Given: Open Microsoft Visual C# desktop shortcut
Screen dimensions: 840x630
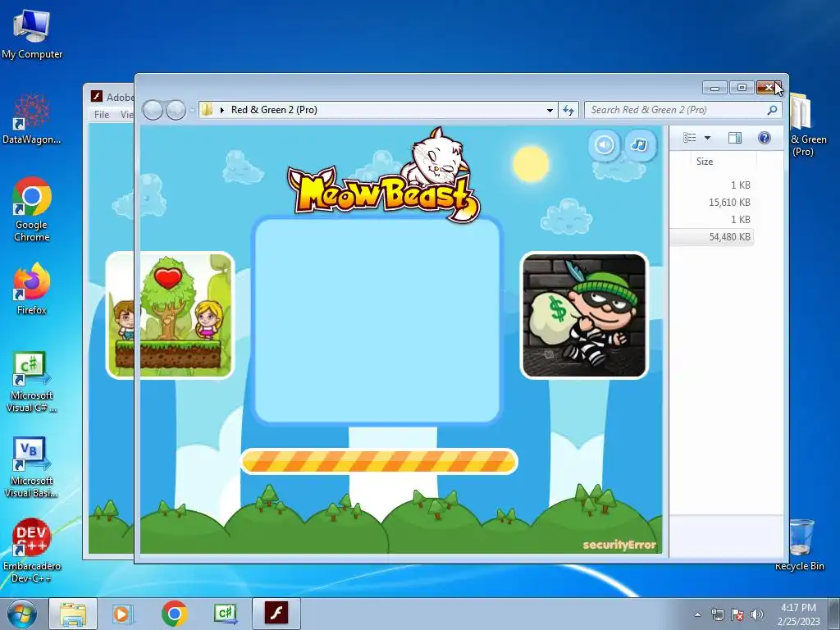Looking at the screenshot, I should (x=32, y=382).
